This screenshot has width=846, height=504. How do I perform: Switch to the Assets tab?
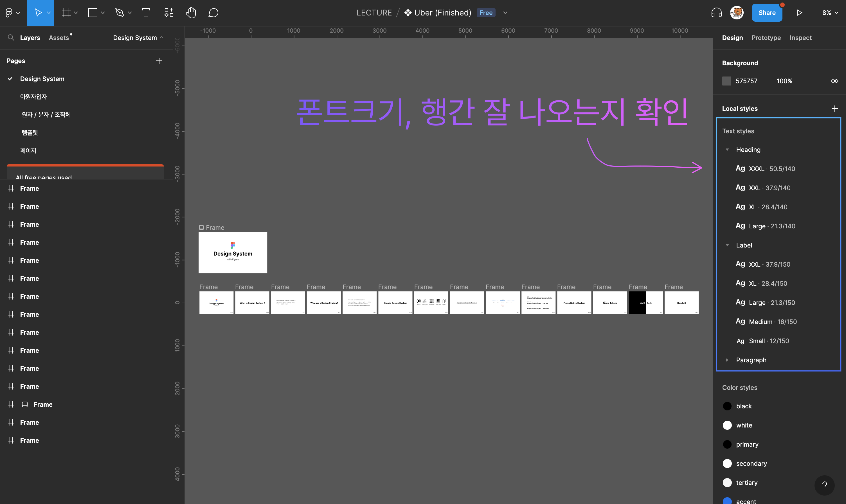click(59, 38)
